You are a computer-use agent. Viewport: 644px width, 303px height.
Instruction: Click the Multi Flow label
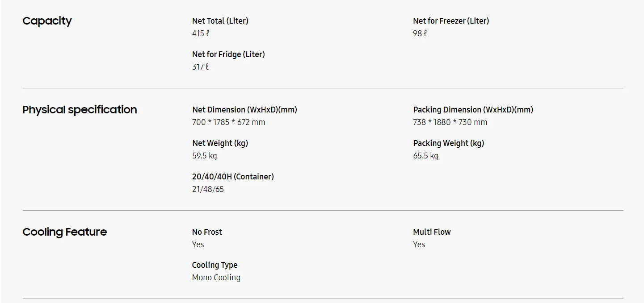click(x=432, y=232)
